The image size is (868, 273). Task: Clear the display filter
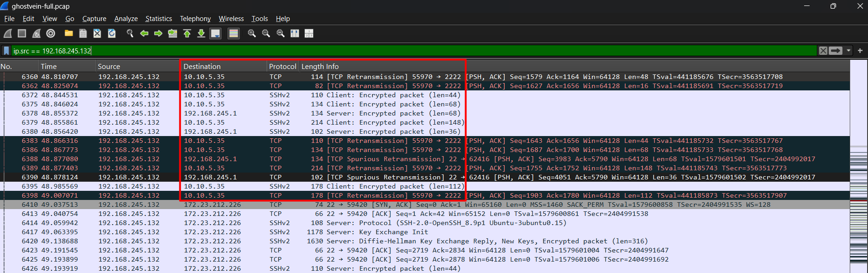click(x=823, y=51)
